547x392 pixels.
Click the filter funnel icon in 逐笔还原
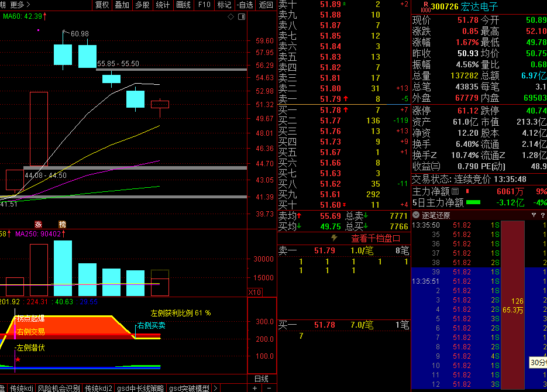tap(533, 215)
